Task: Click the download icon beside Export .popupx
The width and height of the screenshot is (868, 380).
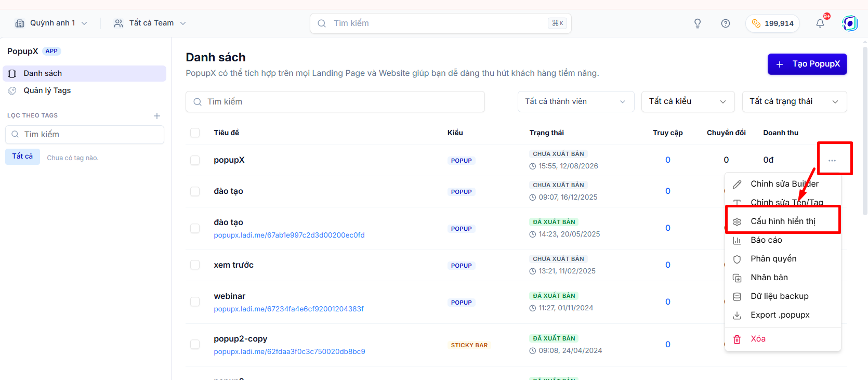Action: click(x=737, y=315)
